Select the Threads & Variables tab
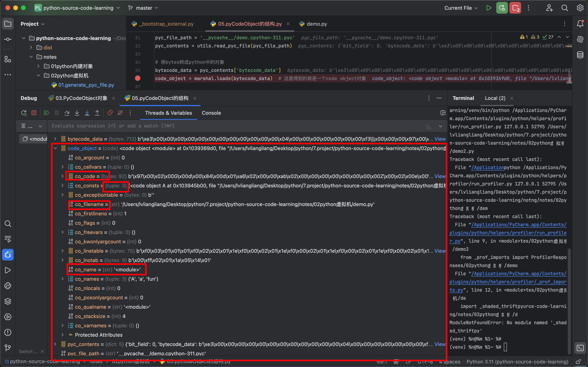The height and width of the screenshot is (367, 588). (168, 113)
